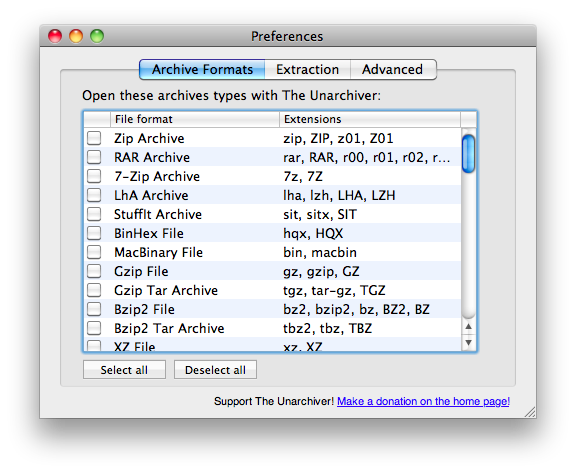Image resolution: width=576 pixels, height=473 pixels.
Task: Select the Bzip2 Tar Archive row name
Action: pyautogui.click(x=169, y=329)
